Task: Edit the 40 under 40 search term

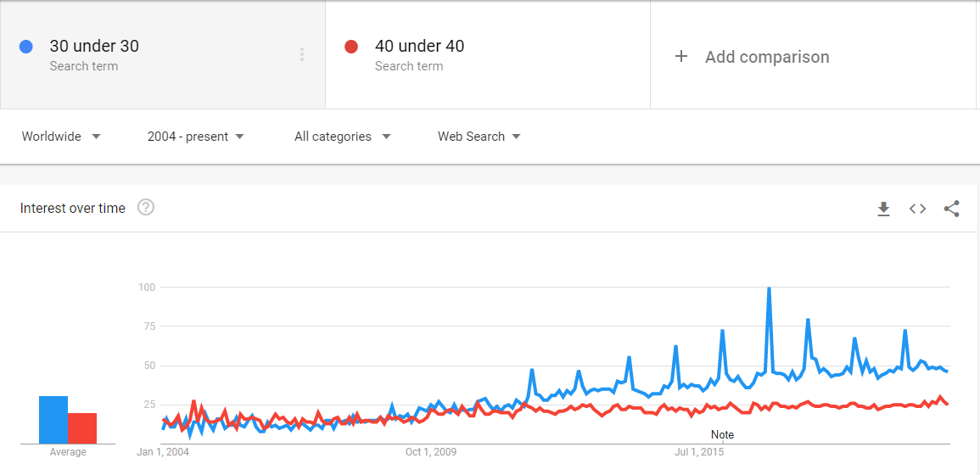Action: (419, 47)
